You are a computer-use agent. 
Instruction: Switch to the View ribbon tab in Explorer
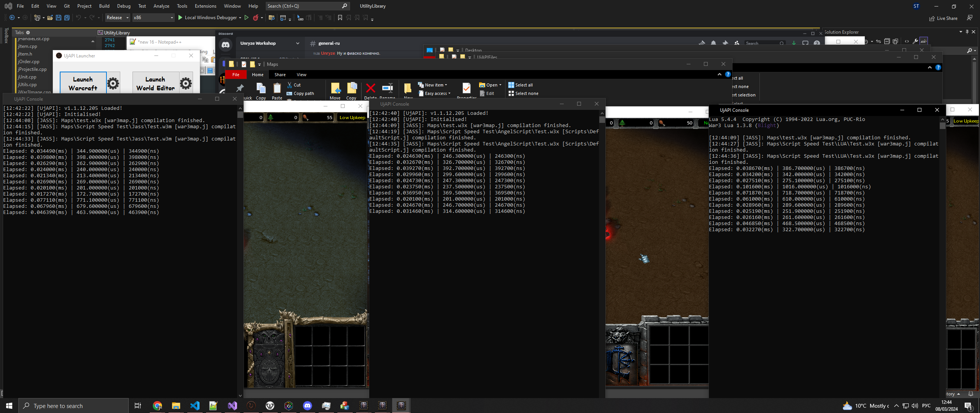[x=301, y=75]
